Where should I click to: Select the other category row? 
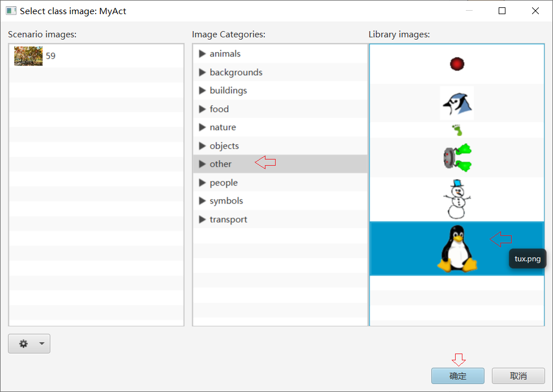(x=221, y=164)
